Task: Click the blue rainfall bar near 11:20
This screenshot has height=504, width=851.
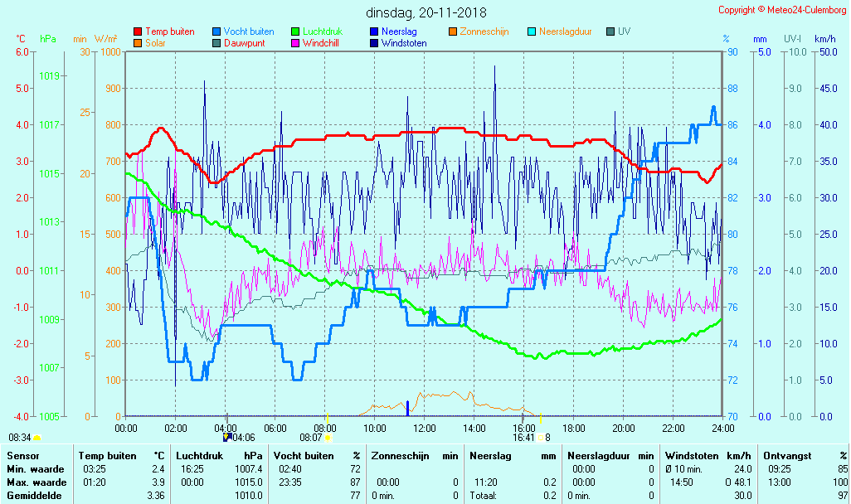Action: (407, 409)
